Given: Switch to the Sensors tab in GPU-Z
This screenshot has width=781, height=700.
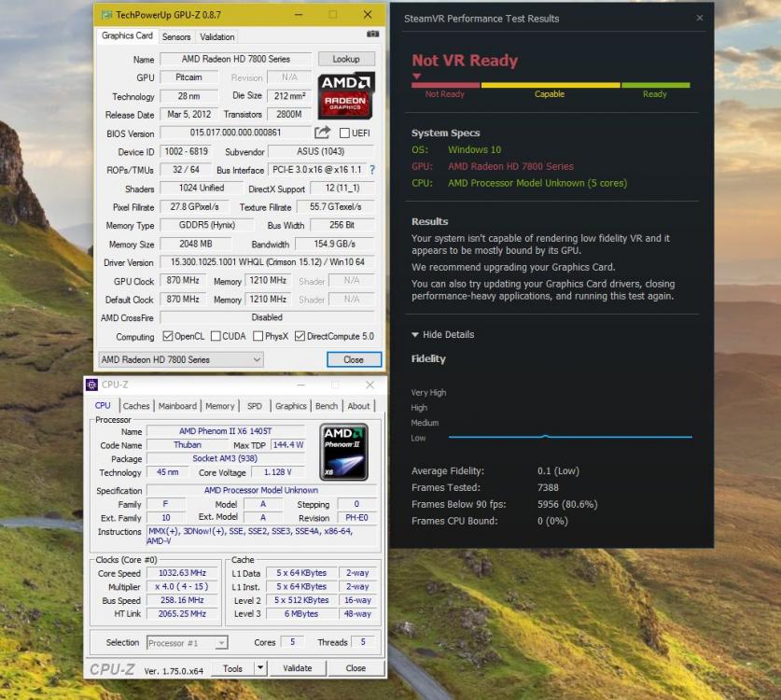Looking at the screenshot, I should click(176, 36).
